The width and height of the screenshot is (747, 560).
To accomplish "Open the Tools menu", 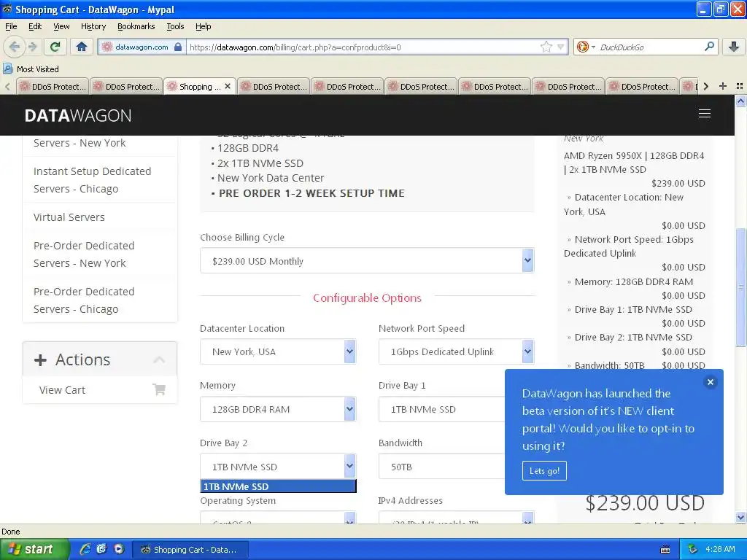I will coord(175,26).
